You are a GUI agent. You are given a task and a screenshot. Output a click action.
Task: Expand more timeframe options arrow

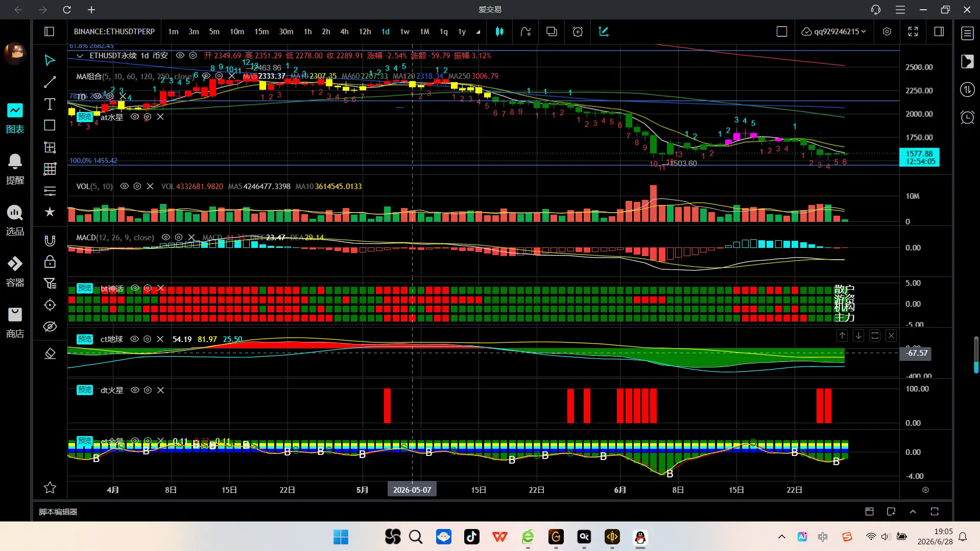479,32
